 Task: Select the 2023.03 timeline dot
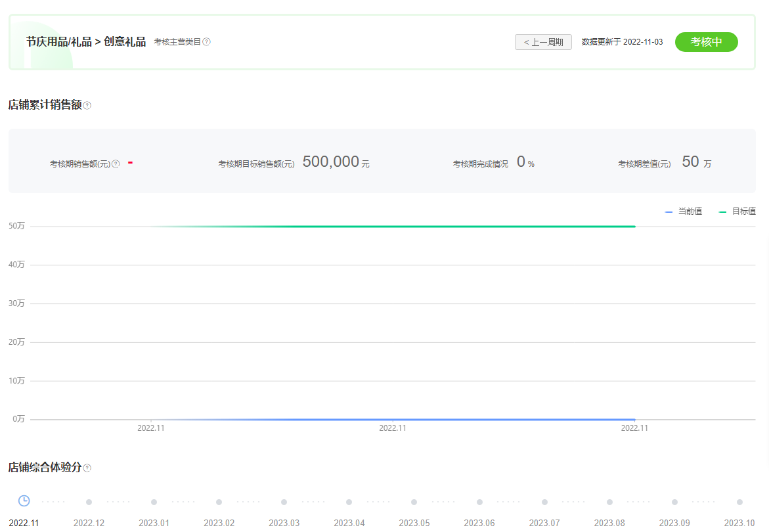click(x=284, y=502)
